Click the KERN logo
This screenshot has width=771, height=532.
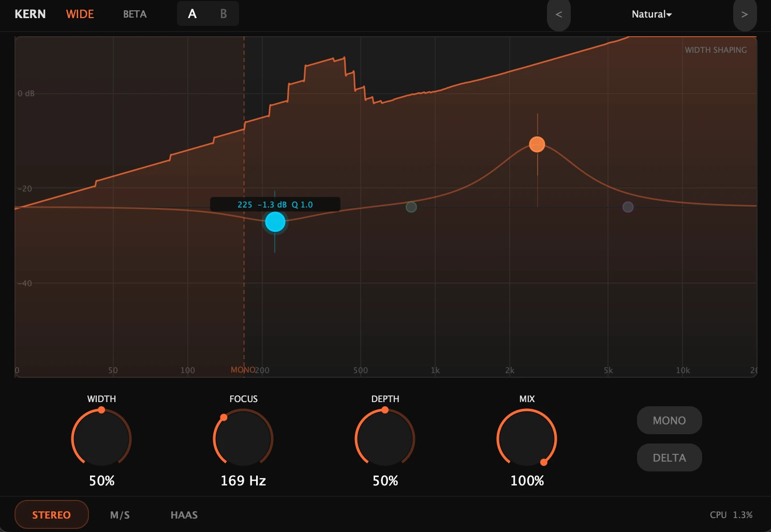click(29, 14)
